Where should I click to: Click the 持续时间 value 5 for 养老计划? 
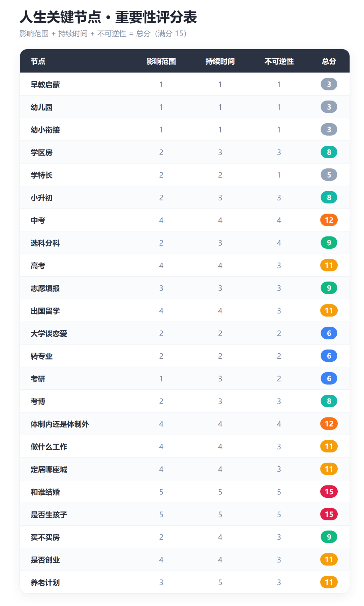click(x=220, y=582)
